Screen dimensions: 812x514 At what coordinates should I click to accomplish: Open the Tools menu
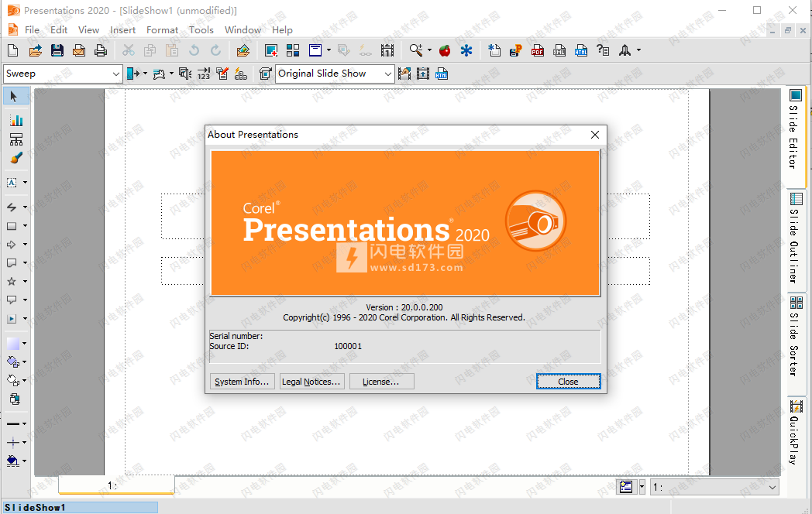[201, 30]
